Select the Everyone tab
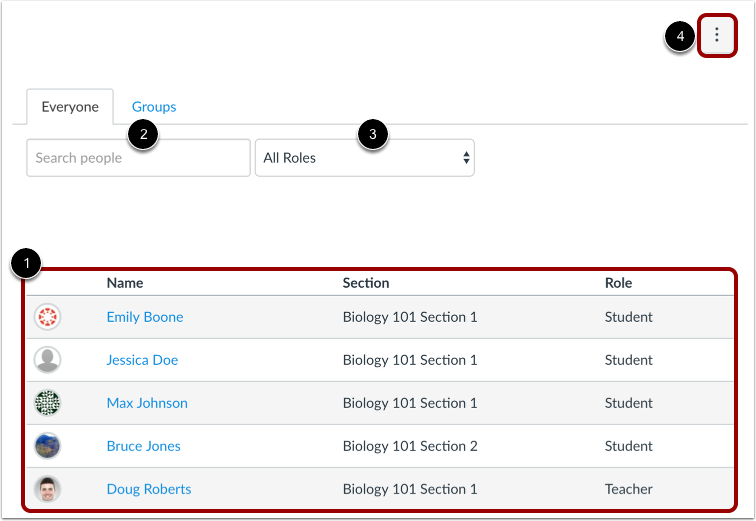The height and width of the screenshot is (521, 756). click(70, 107)
